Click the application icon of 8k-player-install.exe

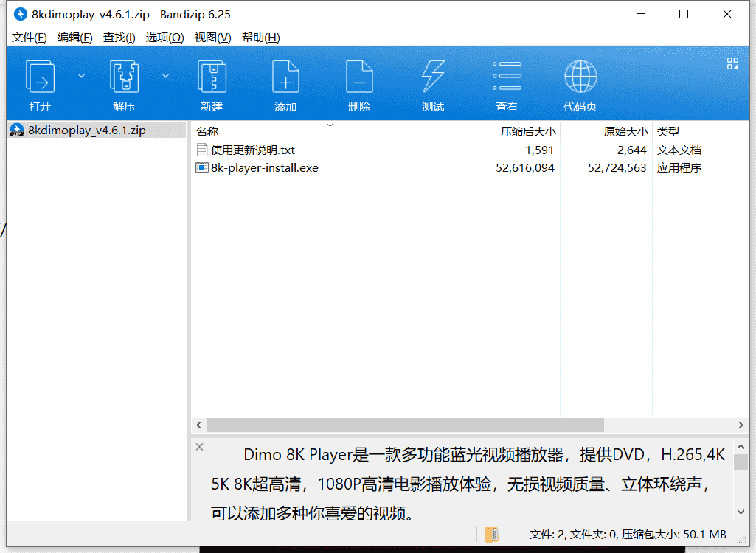(201, 168)
